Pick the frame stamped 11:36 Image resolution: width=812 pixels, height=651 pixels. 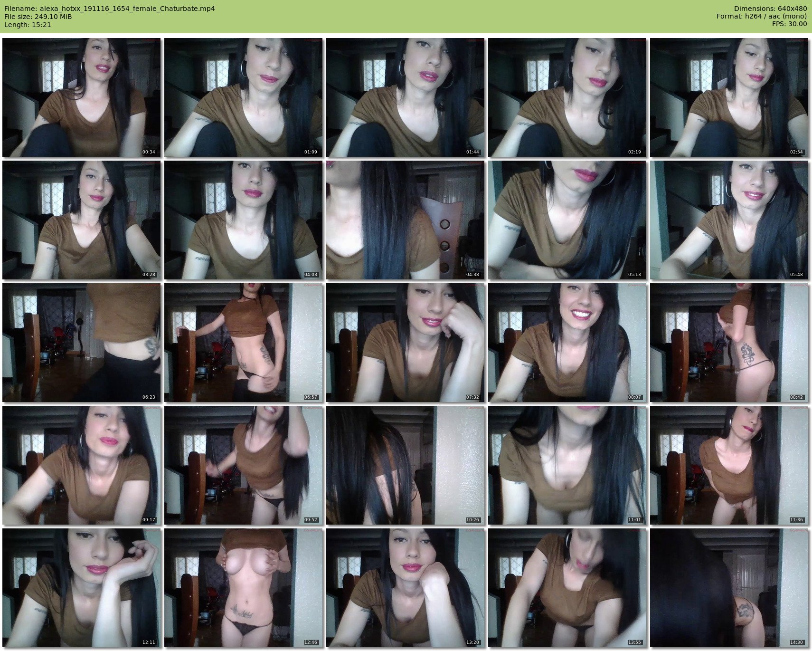[x=729, y=465]
